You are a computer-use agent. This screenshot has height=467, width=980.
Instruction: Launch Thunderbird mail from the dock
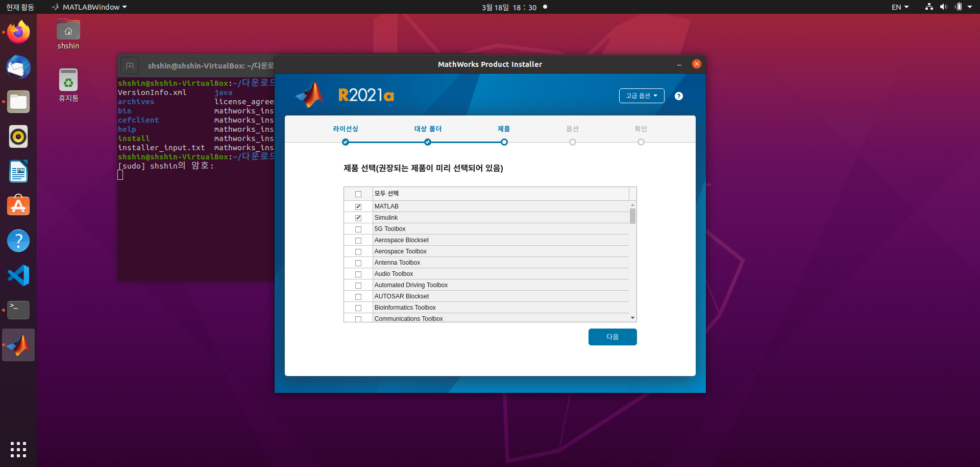[x=18, y=67]
